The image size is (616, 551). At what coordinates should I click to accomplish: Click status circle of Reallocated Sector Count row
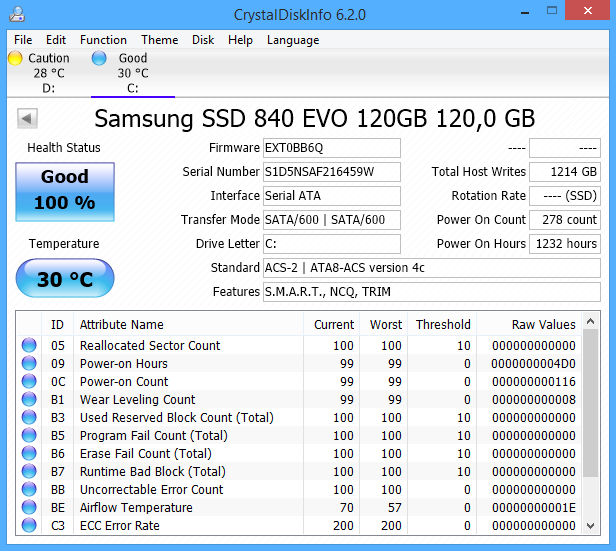(x=29, y=345)
